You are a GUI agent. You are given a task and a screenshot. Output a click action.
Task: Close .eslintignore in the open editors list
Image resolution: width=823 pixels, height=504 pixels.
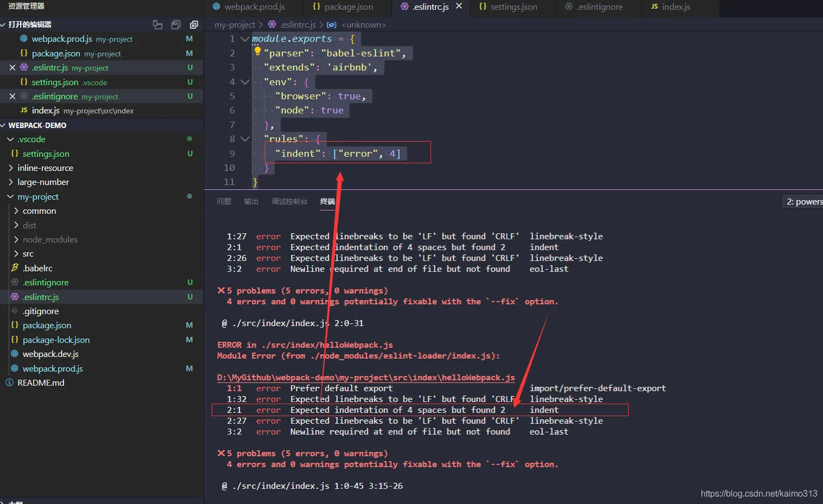point(12,96)
